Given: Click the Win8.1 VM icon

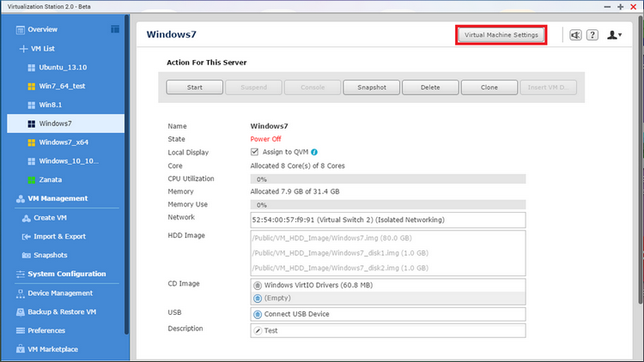Looking at the screenshot, I should [x=31, y=105].
